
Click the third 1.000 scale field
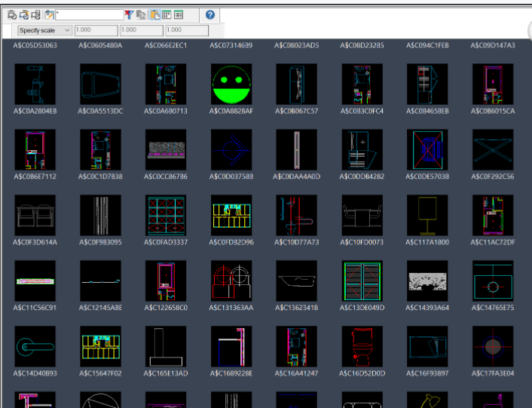coord(187,30)
